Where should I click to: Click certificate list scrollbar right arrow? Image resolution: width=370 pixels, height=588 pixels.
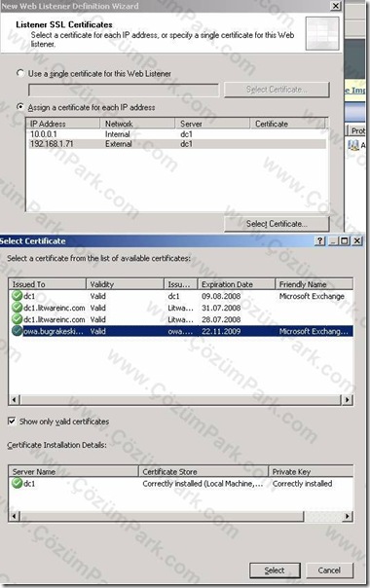[347, 399]
